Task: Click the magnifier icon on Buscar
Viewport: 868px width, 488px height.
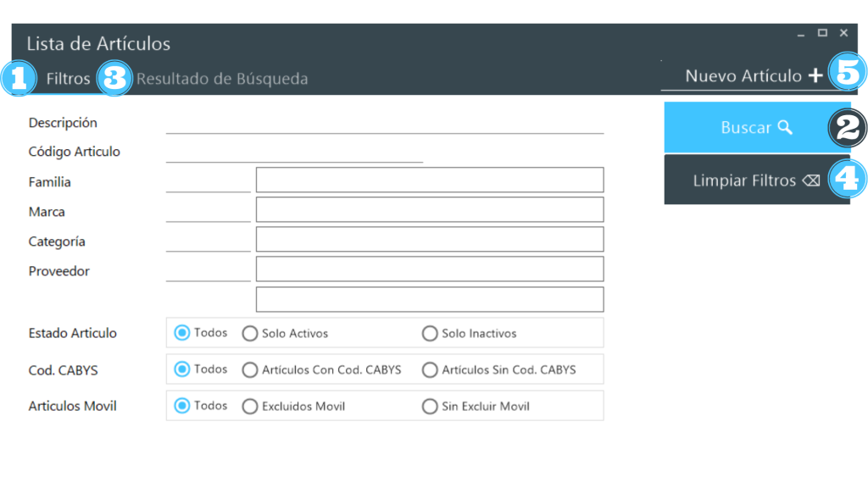Action: point(785,127)
